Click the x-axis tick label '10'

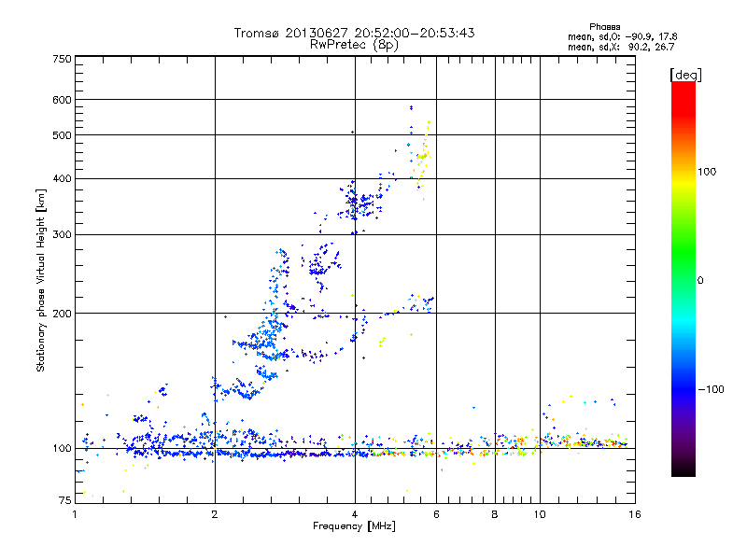[540, 514]
